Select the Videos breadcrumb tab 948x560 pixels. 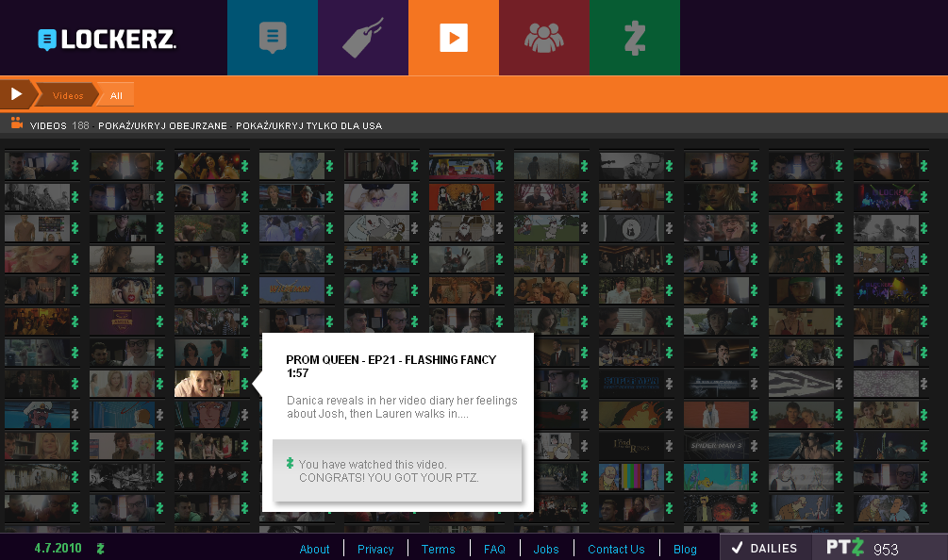[68, 95]
